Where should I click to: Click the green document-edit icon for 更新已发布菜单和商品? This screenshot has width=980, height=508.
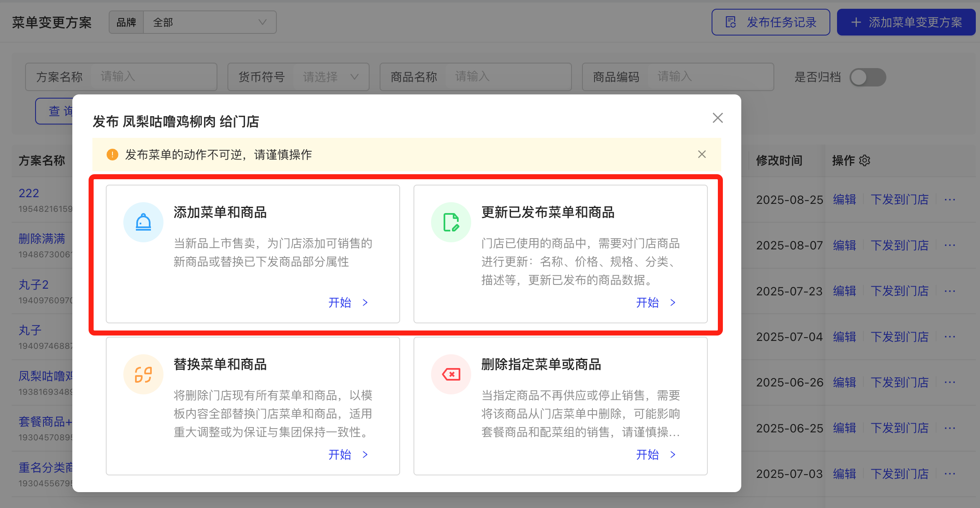coord(451,222)
